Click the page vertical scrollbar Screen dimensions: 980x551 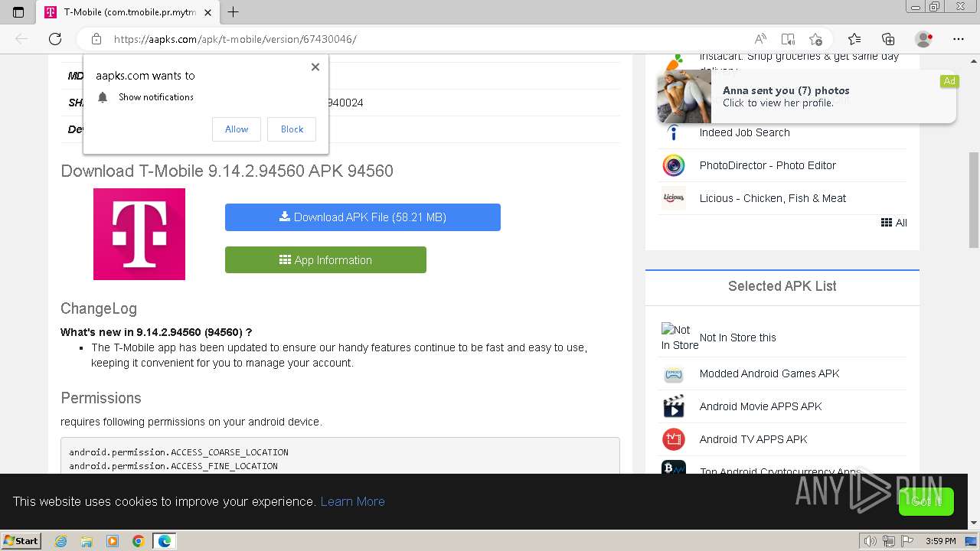974,199
